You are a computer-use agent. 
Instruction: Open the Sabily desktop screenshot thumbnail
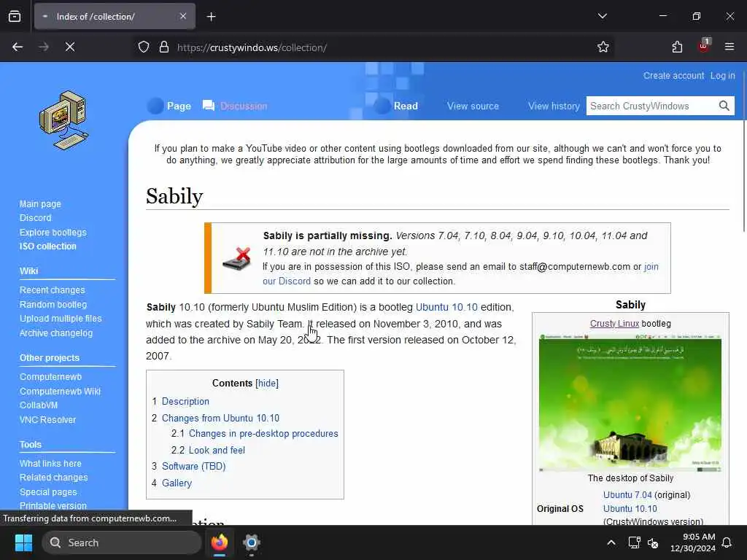pos(630,402)
